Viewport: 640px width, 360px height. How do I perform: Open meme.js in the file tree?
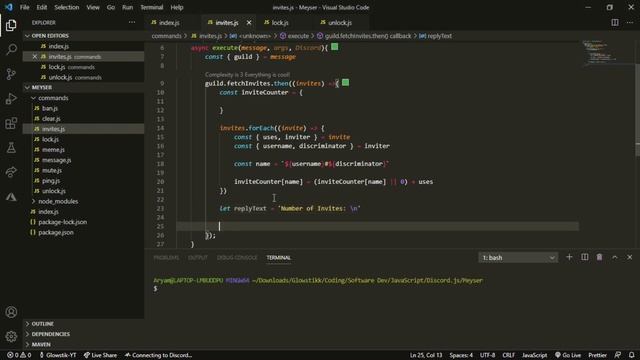coord(83,150)
